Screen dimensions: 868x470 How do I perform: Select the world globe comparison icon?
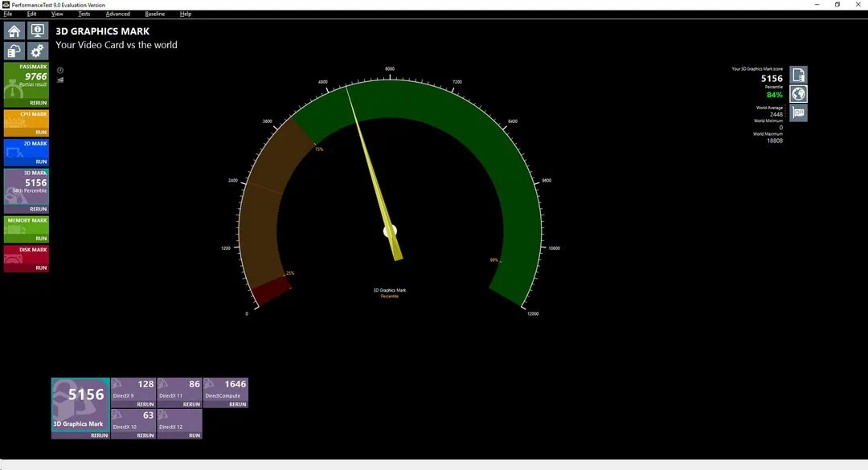(x=798, y=94)
